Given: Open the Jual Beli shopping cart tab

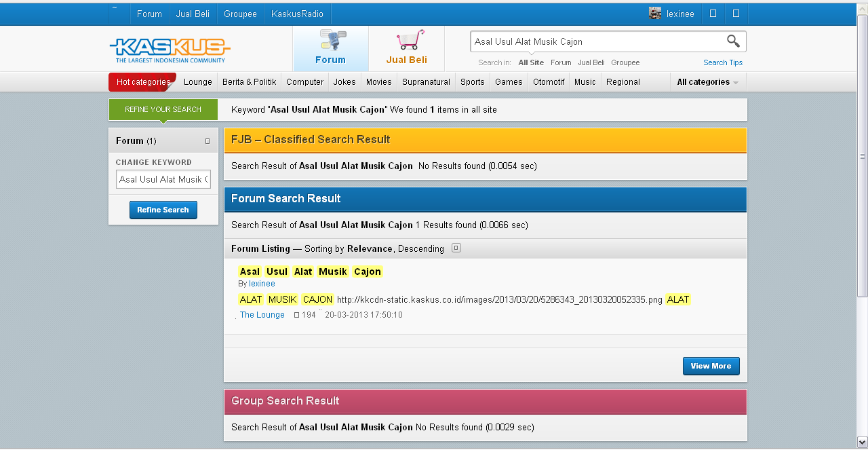Looking at the screenshot, I should [407, 49].
